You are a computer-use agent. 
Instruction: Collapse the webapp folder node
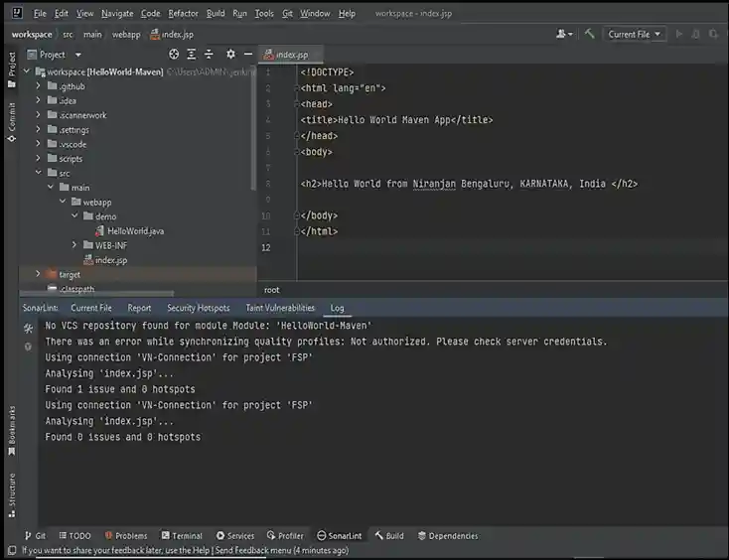pyautogui.click(x=63, y=202)
